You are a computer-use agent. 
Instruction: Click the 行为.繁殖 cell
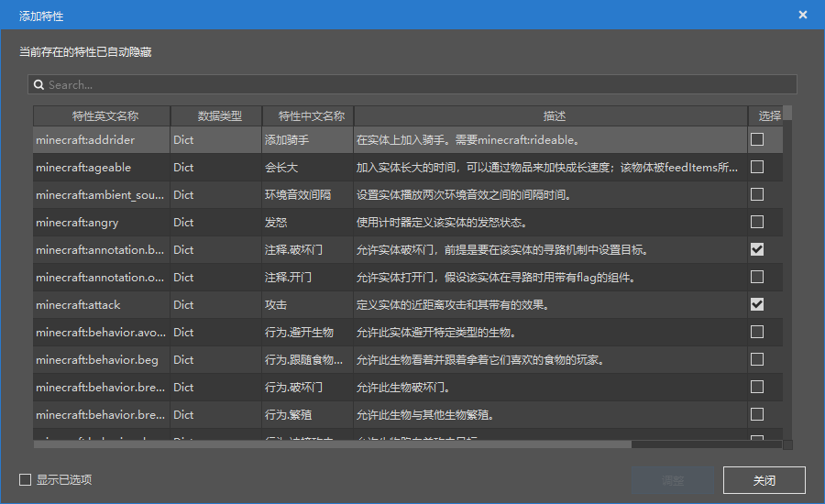point(308,414)
